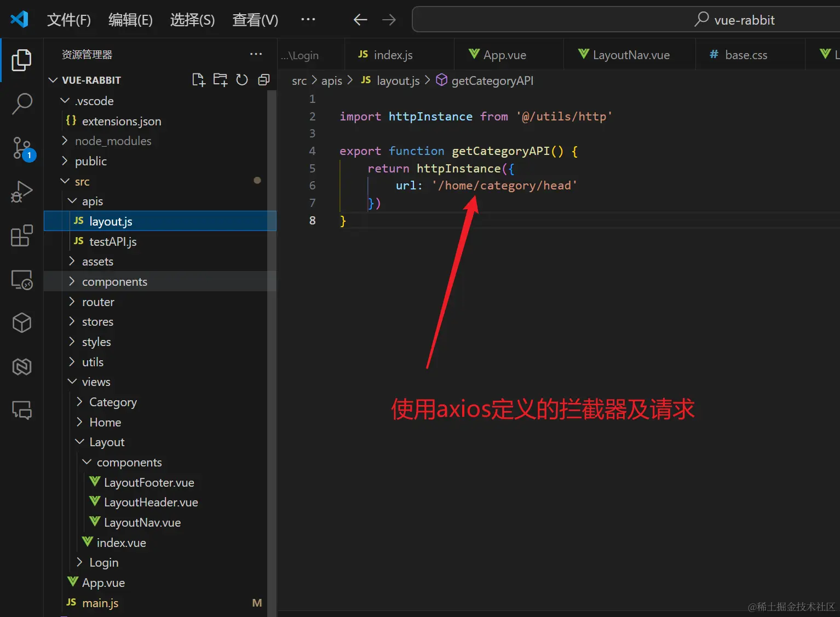The width and height of the screenshot is (840, 617).
Task: Click JS icon of layout.js breadcrumb
Action: click(x=366, y=80)
